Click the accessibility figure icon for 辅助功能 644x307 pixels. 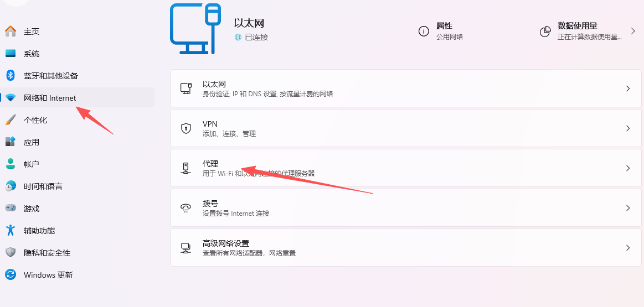point(11,230)
